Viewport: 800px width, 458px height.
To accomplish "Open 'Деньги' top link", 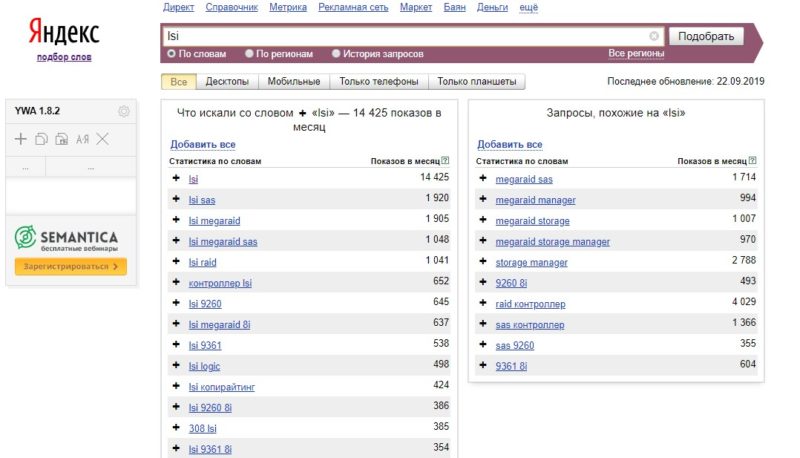I will click(492, 7).
